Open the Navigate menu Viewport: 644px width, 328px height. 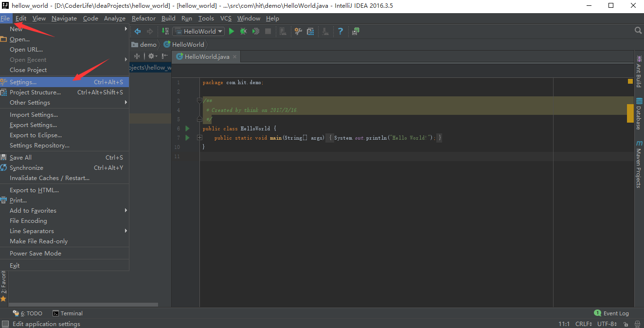[64, 18]
